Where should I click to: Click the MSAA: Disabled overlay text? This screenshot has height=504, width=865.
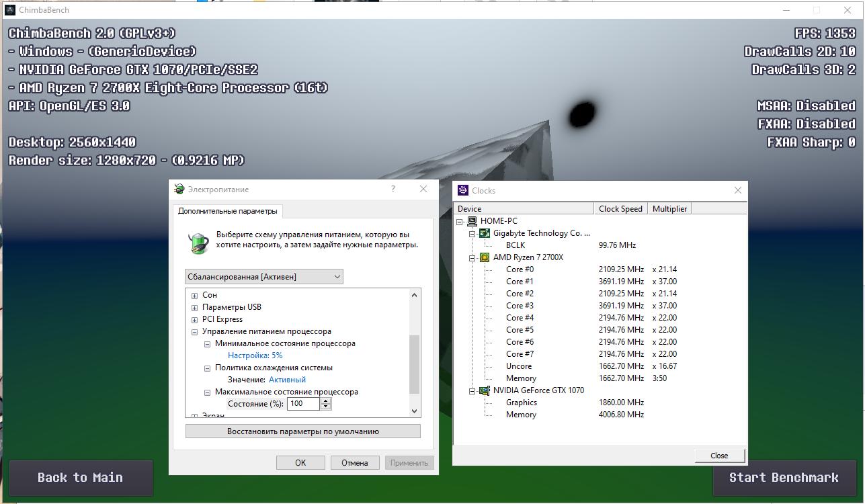(x=807, y=106)
